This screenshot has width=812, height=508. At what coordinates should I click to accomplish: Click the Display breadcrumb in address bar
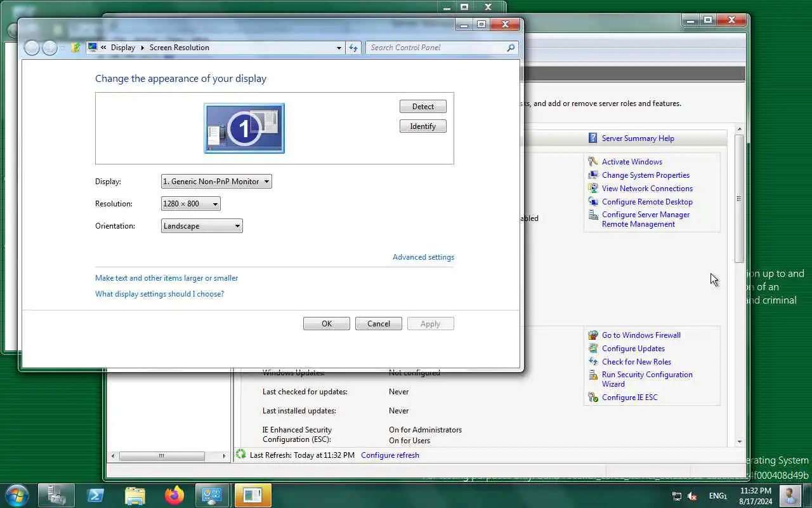tap(122, 48)
